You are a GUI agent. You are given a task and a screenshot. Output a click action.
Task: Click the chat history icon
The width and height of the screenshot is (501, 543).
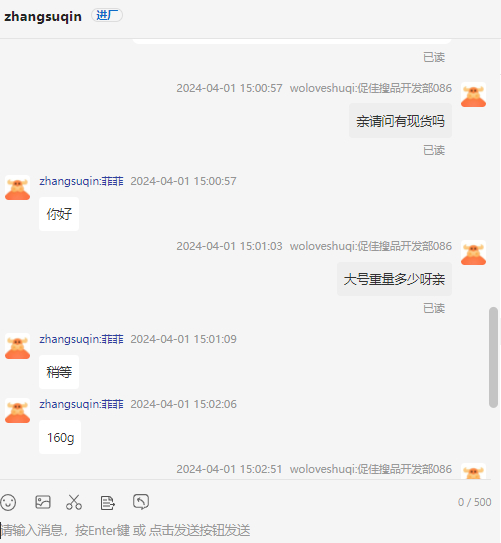pos(141,501)
